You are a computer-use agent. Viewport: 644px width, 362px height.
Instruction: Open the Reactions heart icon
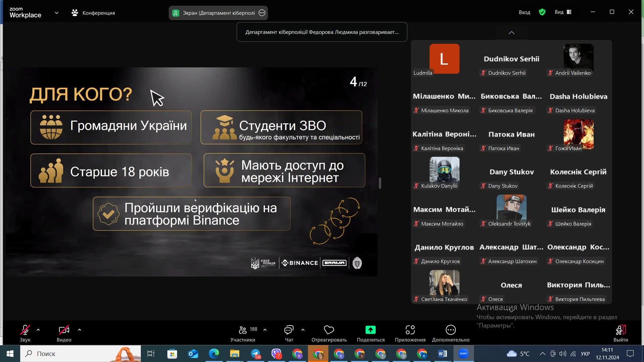coord(329,330)
